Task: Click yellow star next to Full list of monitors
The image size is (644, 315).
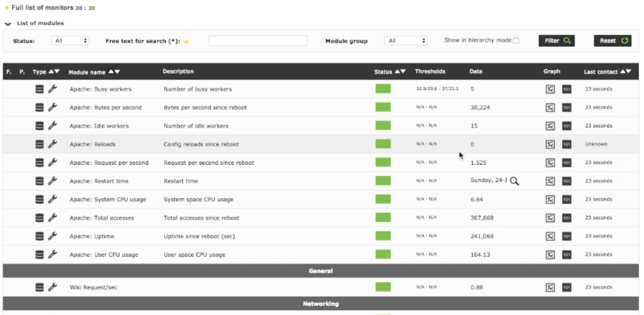Action: pos(7,8)
